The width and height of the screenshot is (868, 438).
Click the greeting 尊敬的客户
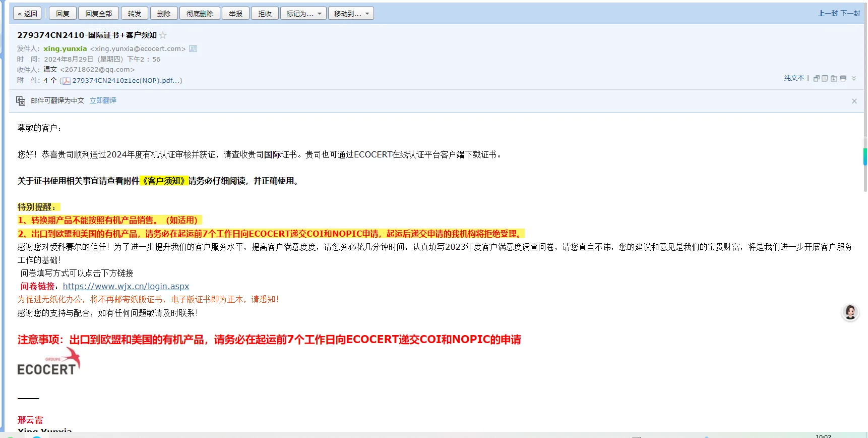[x=39, y=128]
